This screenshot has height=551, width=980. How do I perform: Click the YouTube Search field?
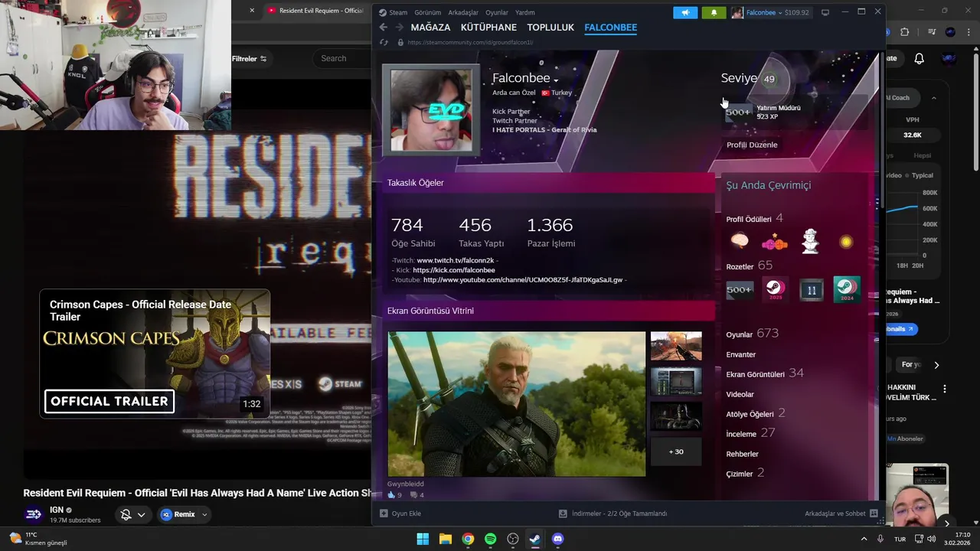coord(342,59)
